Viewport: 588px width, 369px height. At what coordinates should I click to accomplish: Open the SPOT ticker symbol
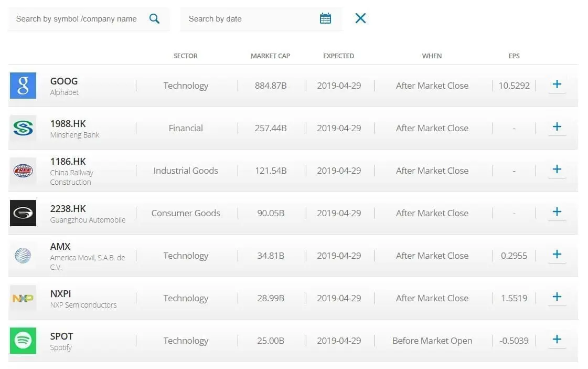coord(61,336)
